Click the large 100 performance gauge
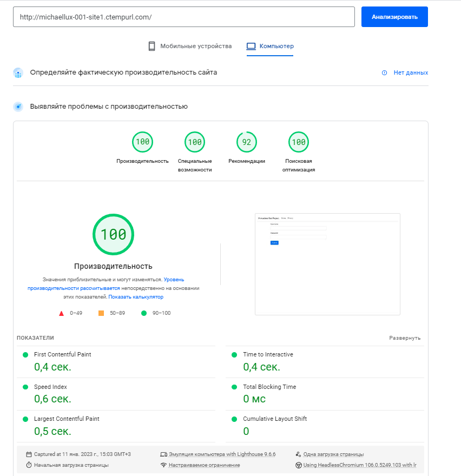This screenshot has width=461, height=476. pyautogui.click(x=113, y=234)
